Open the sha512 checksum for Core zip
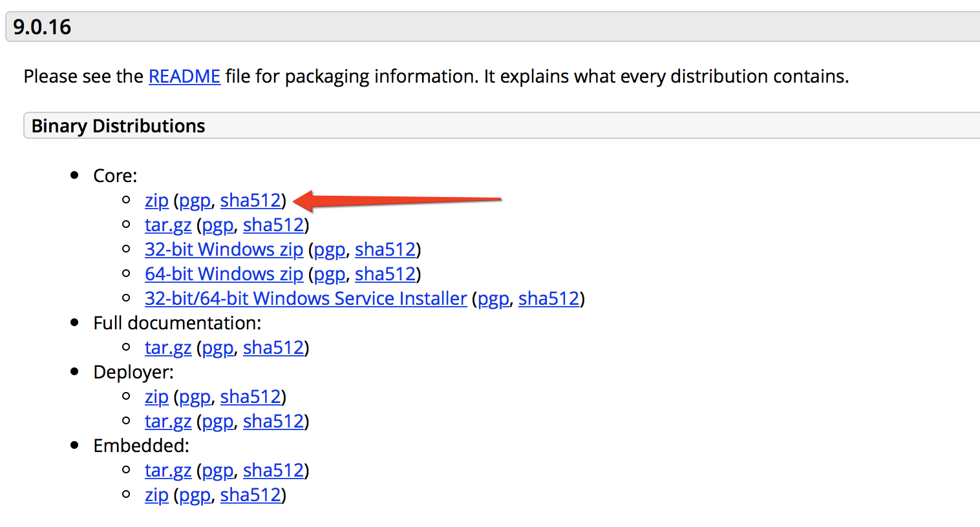Screen dimensions: 980x527 [x=251, y=201]
